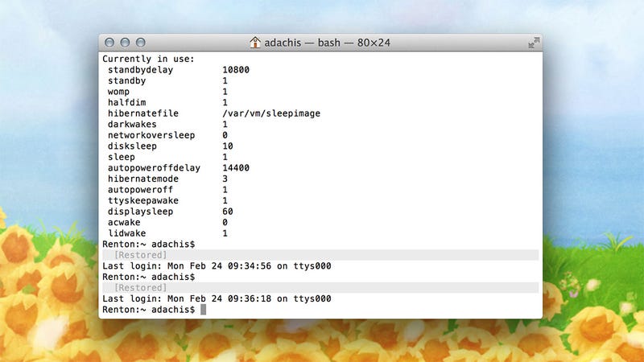Click the 'hibernatefile' setting name
The width and height of the screenshot is (644, 362).
click(143, 113)
